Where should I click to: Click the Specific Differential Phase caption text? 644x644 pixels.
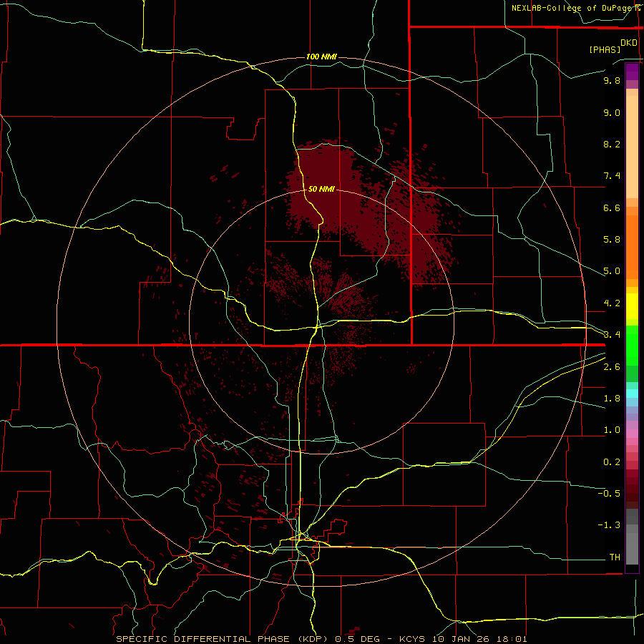[x=321, y=639]
